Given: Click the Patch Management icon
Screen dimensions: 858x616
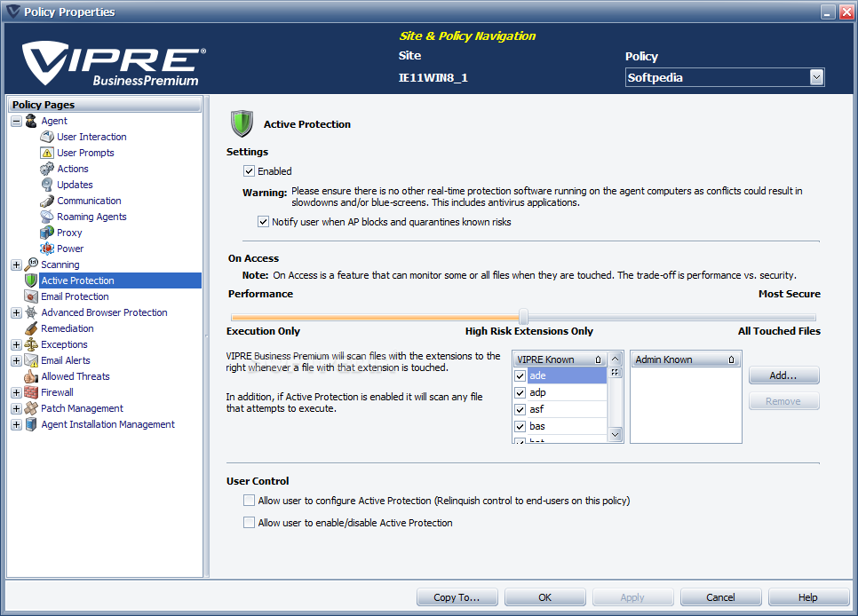Looking at the screenshot, I should (31, 408).
